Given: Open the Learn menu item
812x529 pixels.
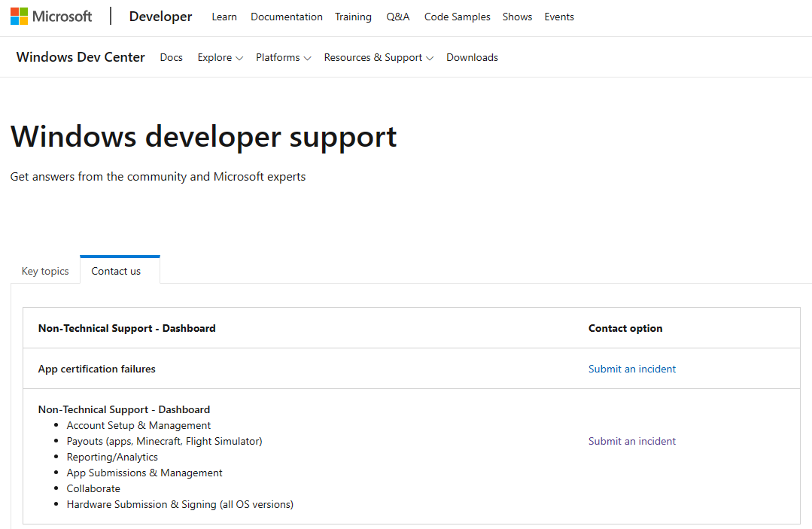Looking at the screenshot, I should [224, 17].
